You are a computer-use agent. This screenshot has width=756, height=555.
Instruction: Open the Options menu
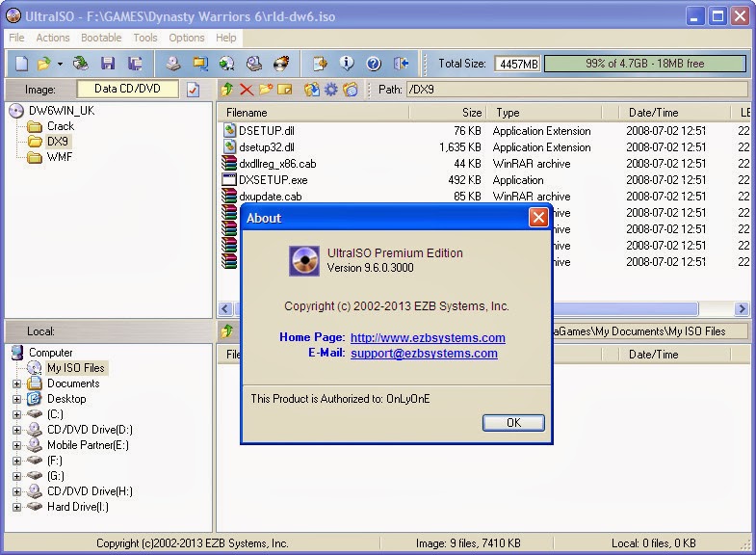(187, 38)
